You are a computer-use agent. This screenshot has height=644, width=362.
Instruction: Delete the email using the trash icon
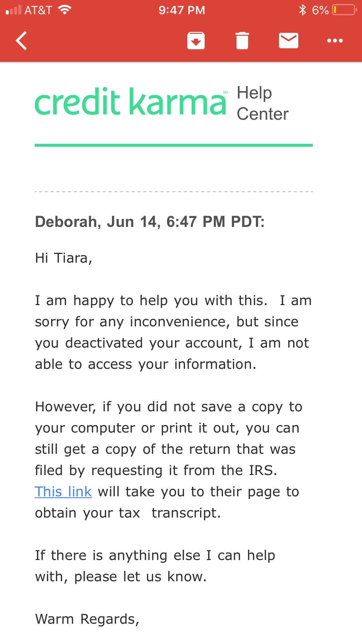(242, 41)
